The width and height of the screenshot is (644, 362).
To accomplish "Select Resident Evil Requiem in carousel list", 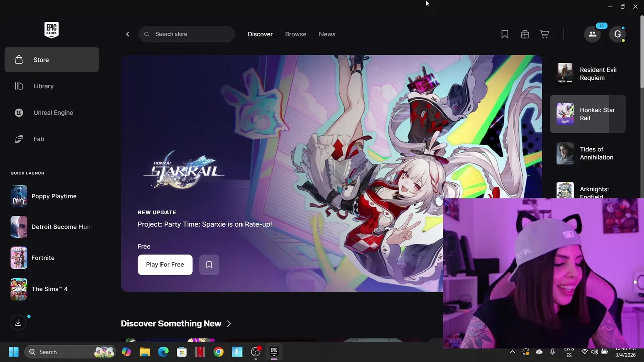I will tap(588, 74).
